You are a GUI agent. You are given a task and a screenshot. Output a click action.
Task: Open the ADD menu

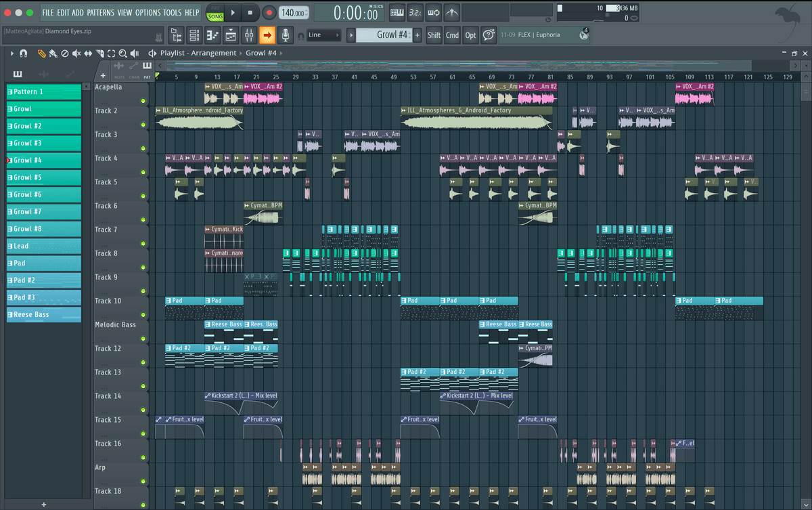tap(78, 12)
